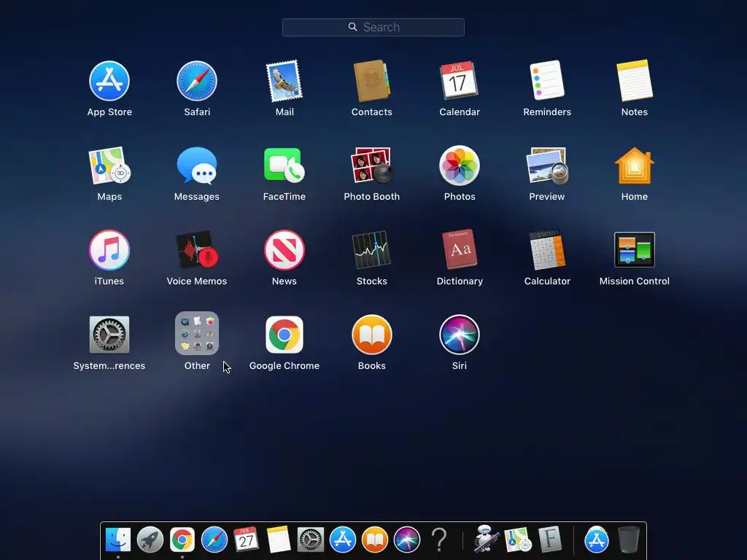Open the Maps app in Launchpad

click(x=109, y=166)
